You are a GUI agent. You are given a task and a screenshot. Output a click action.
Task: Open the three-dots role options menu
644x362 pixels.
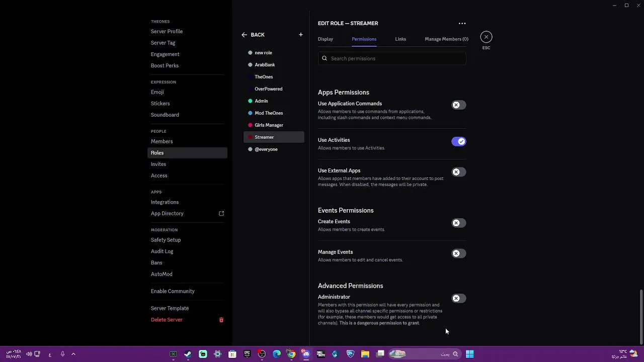[x=462, y=23]
